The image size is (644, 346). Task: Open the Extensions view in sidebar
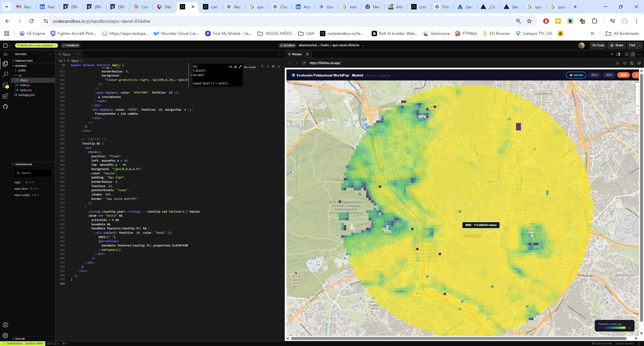[5, 96]
